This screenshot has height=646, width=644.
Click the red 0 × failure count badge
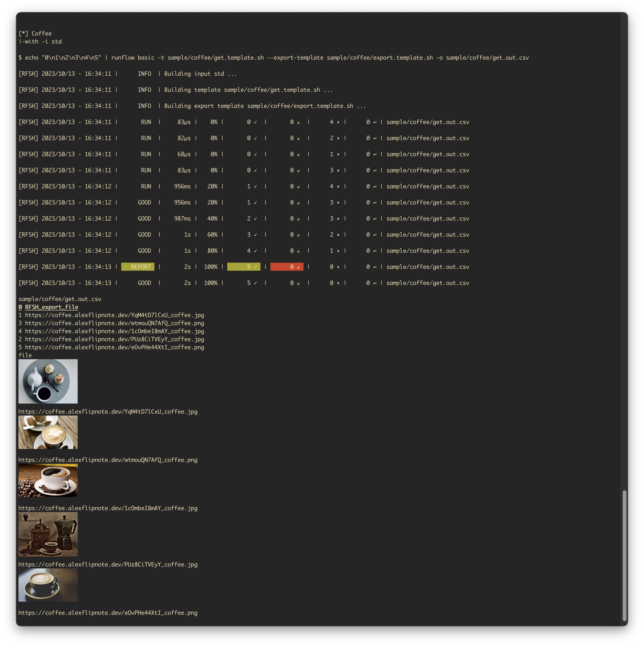(287, 267)
